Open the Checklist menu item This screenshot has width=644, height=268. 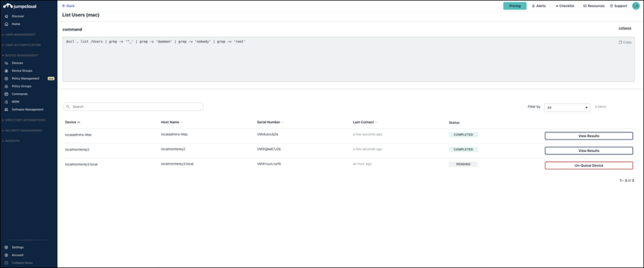565,6
